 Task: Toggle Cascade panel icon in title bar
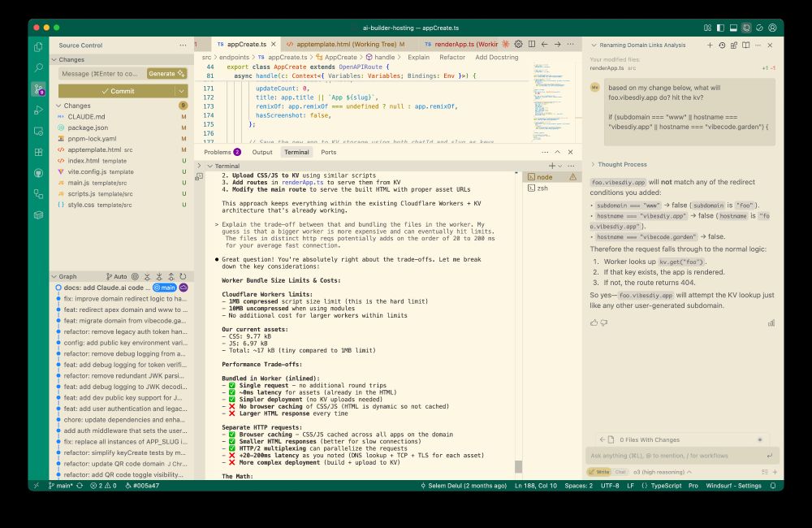coord(746,28)
